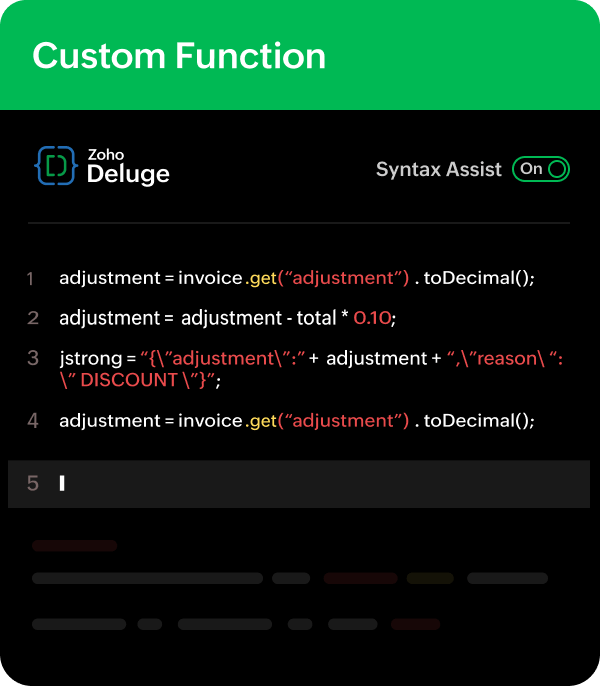This screenshot has height=686, width=600.
Task: Click the Zoho Deluge logo icon
Action: point(57,168)
